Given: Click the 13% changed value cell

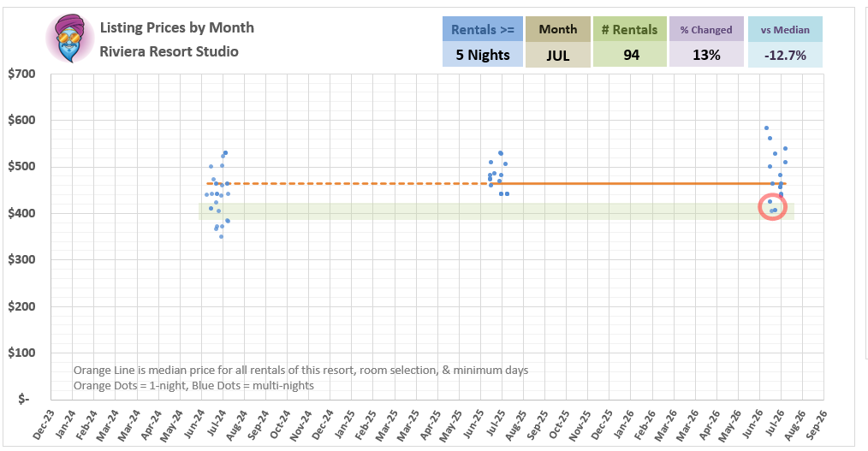Looking at the screenshot, I should [706, 56].
